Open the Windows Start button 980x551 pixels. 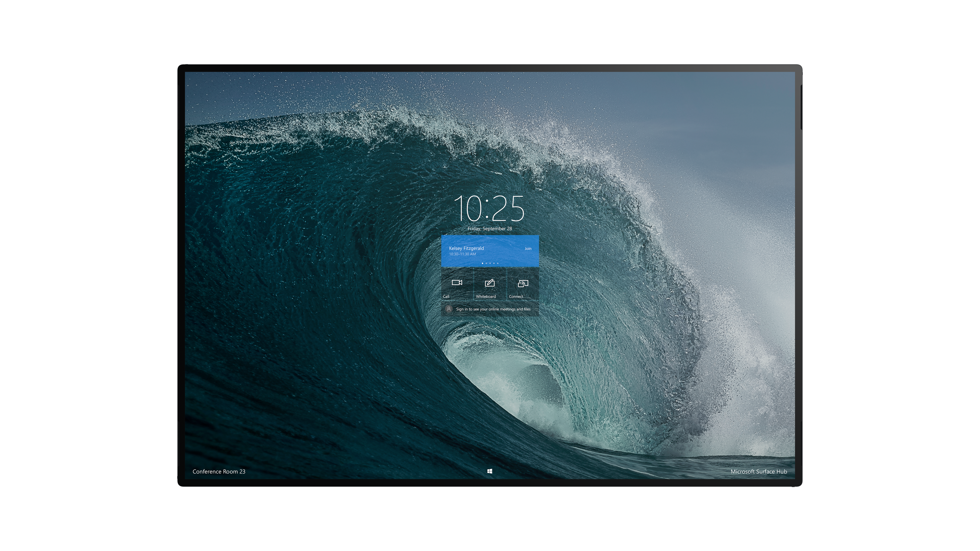(x=490, y=471)
